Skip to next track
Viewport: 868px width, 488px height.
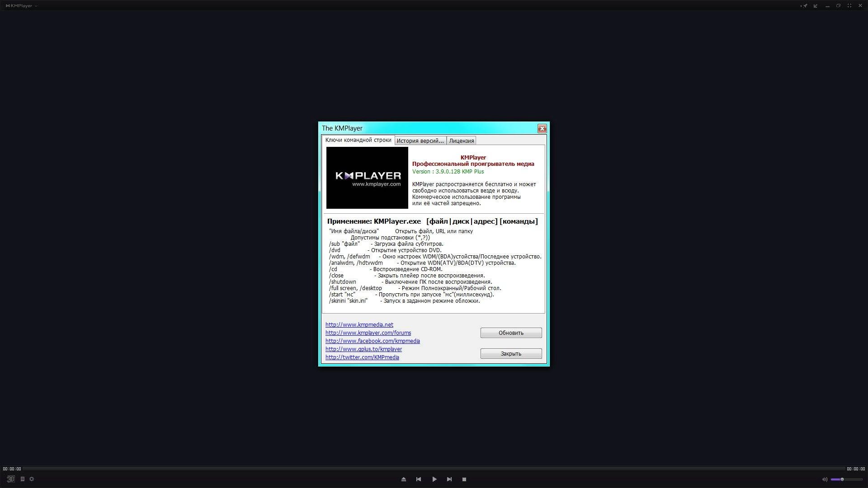[x=449, y=479]
